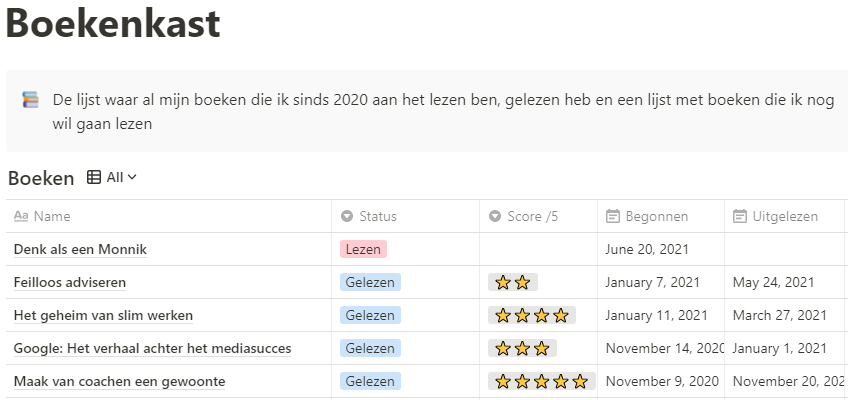
Task: Click the Name column text-type icon
Action: [21, 216]
